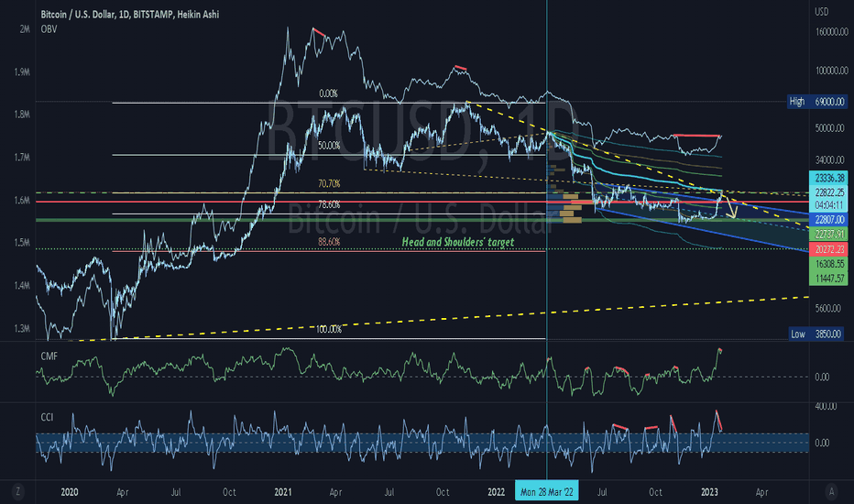This screenshot has width=854, height=504.
Task: Click the 0.00% Fibonacci level label
Action: [x=328, y=93]
